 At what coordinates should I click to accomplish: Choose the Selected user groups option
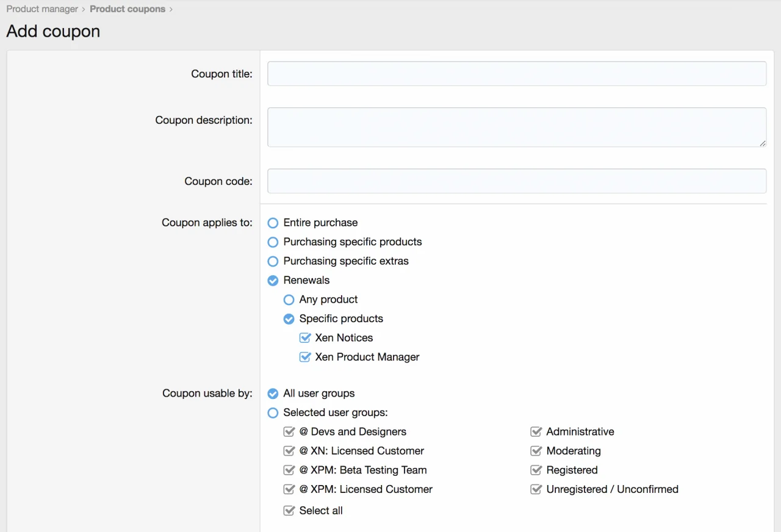pos(273,413)
